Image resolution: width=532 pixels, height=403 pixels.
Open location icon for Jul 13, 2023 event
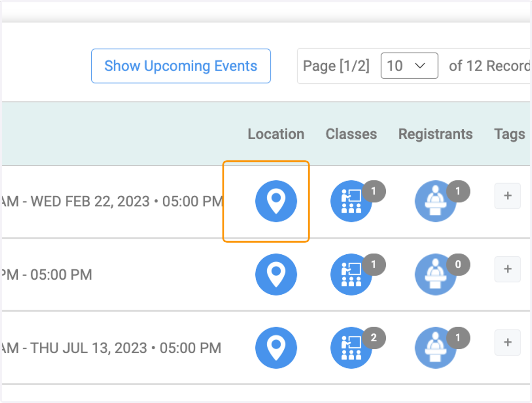276,348
